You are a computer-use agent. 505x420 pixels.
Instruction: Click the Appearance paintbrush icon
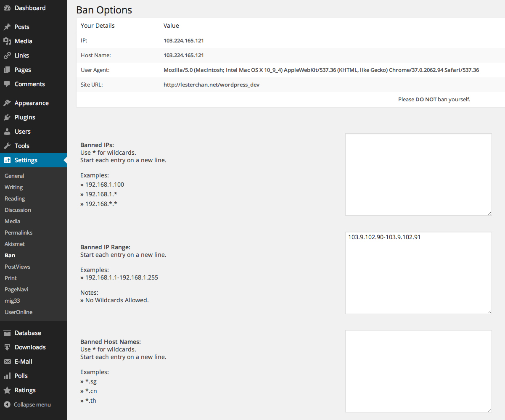click(7, 103)
